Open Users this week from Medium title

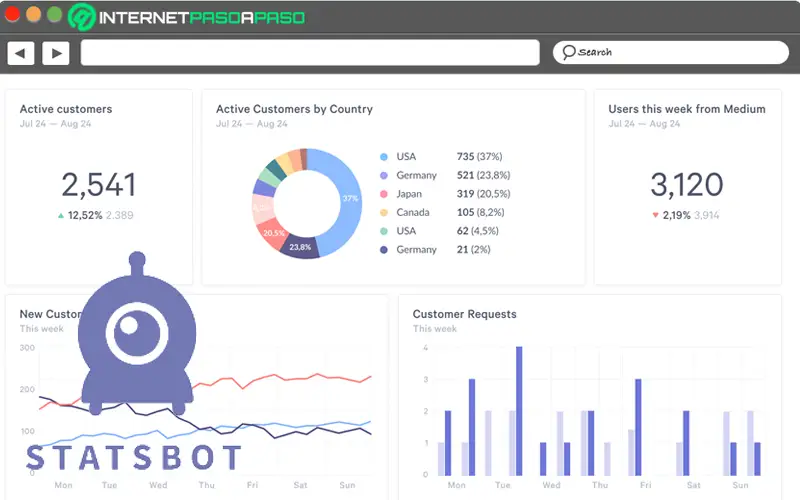pos(687,109)
